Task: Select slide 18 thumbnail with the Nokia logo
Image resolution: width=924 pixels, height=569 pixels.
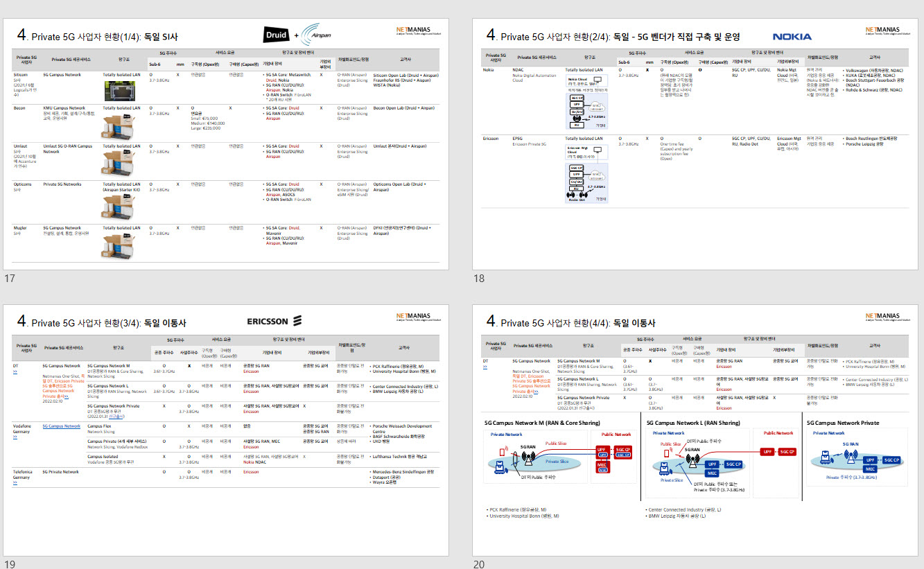Action: coord(694,143)
